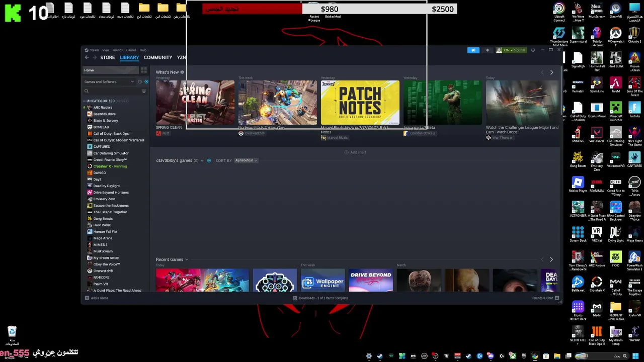Open Games and Software filter dropdown
Screen dimensions: 644x362
click(109, 81)
